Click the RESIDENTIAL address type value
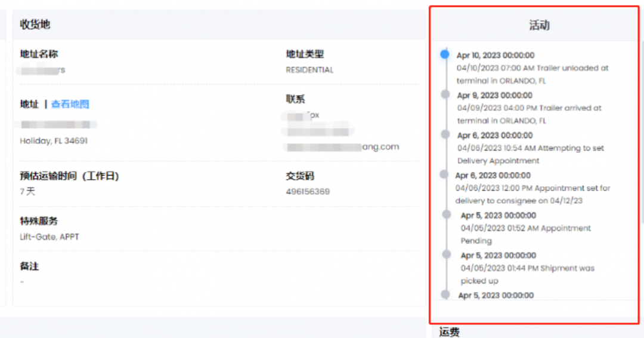This screenshot has height=338, width=644. 309,70
